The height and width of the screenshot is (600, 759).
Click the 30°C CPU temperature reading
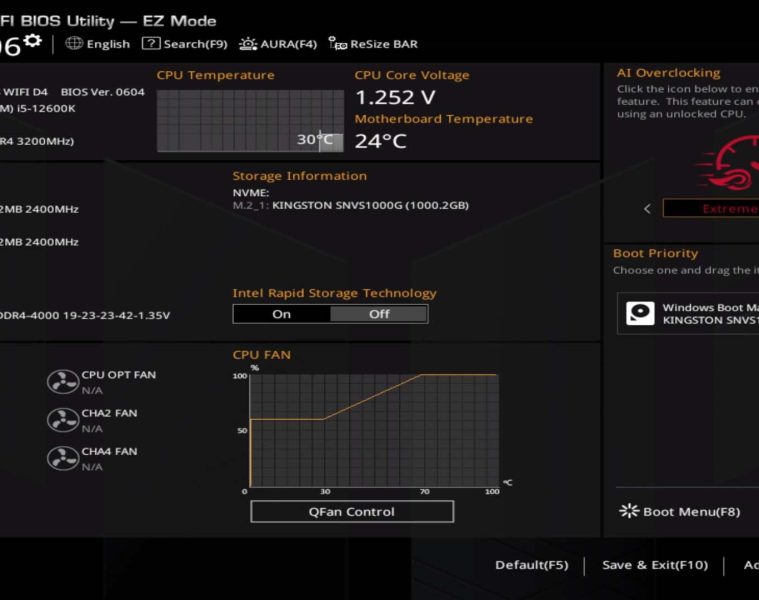pos(315,139)
